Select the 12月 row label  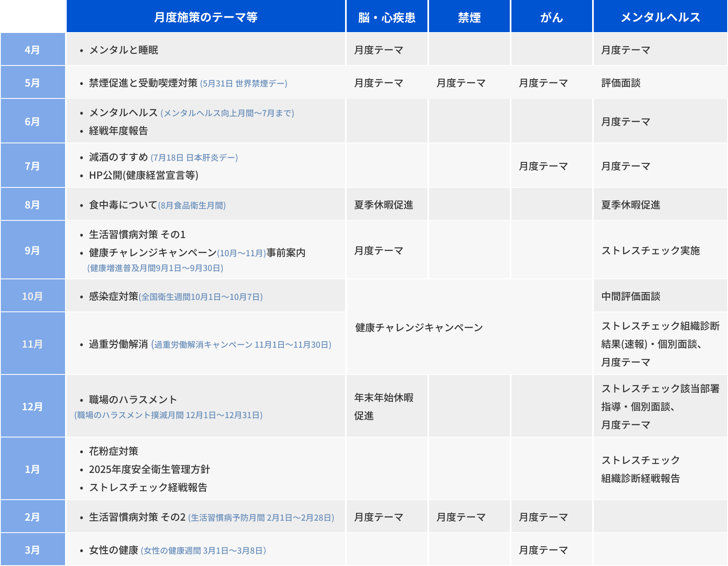coord(33,406)
